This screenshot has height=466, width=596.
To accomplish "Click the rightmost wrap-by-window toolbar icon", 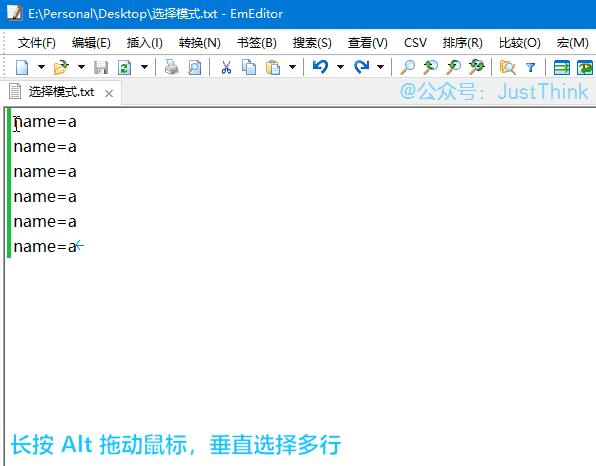I will [585, 68].
